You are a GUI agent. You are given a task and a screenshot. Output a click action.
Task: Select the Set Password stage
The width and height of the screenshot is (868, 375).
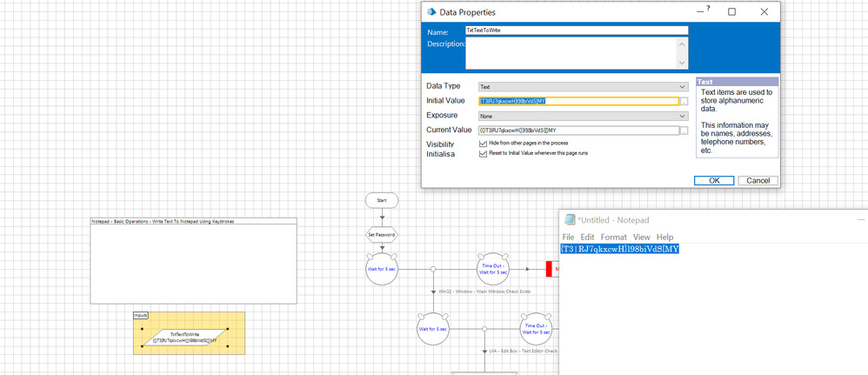tap(381, 234)
